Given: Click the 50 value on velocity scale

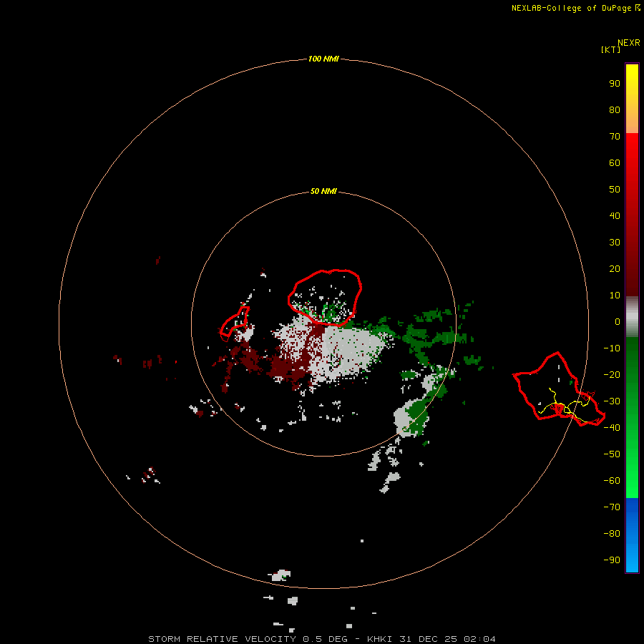Looking at the screenshot, I should tap(615, 190).
